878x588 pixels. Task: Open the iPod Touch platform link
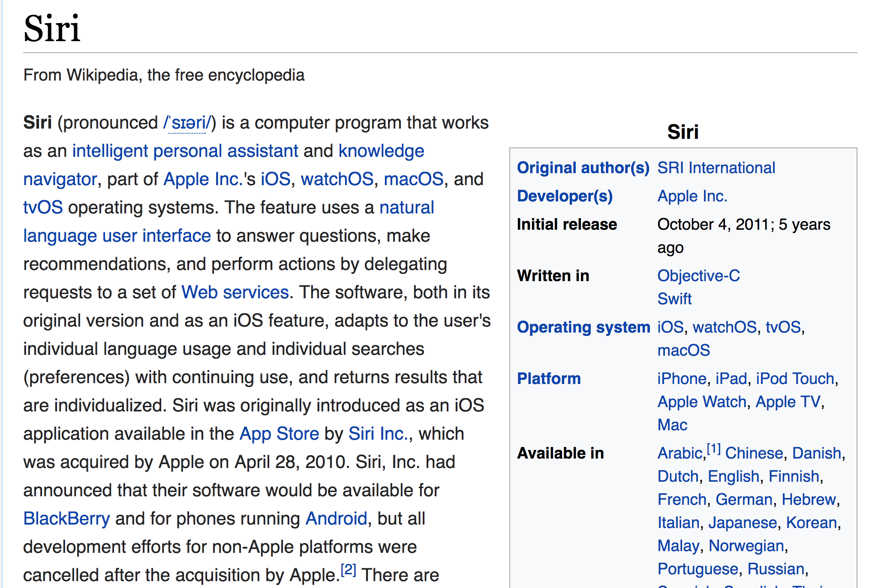[x=795, y=379]
